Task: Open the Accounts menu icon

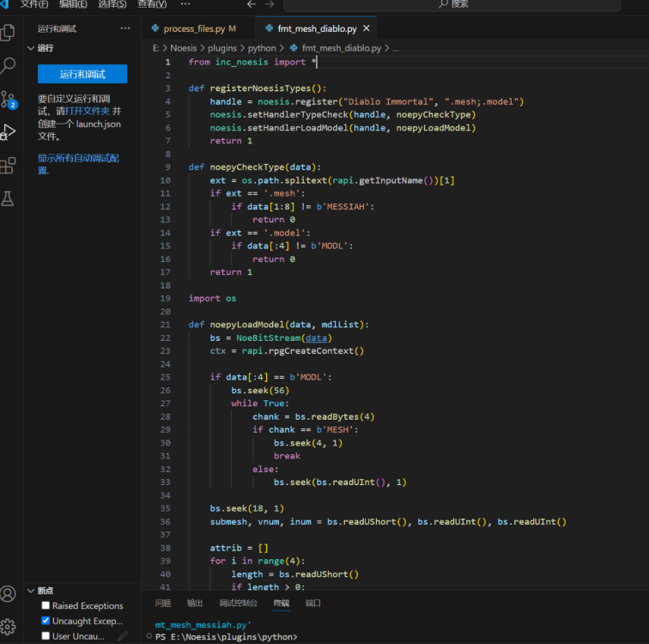Action: [8, 593]
